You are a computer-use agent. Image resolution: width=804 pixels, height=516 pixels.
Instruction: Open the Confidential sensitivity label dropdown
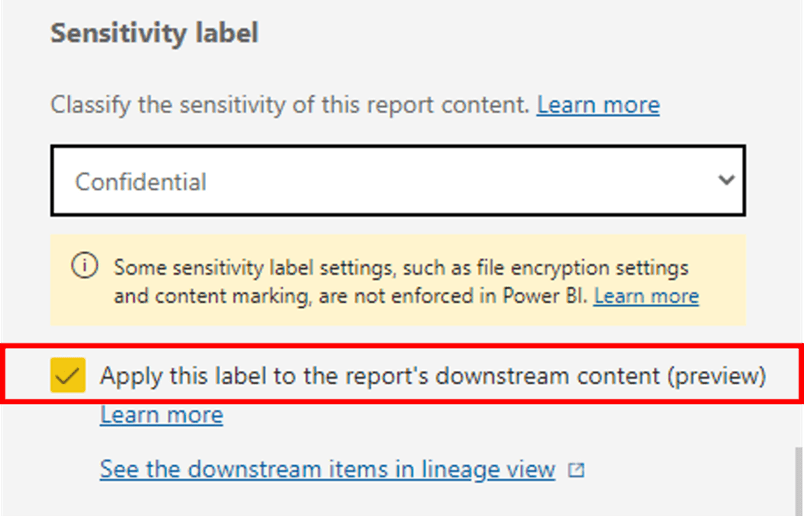click(x=398, y=181)
